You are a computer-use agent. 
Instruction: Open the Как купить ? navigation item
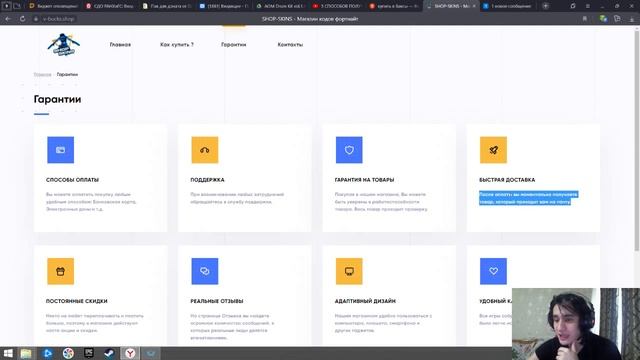click(177, 44)
